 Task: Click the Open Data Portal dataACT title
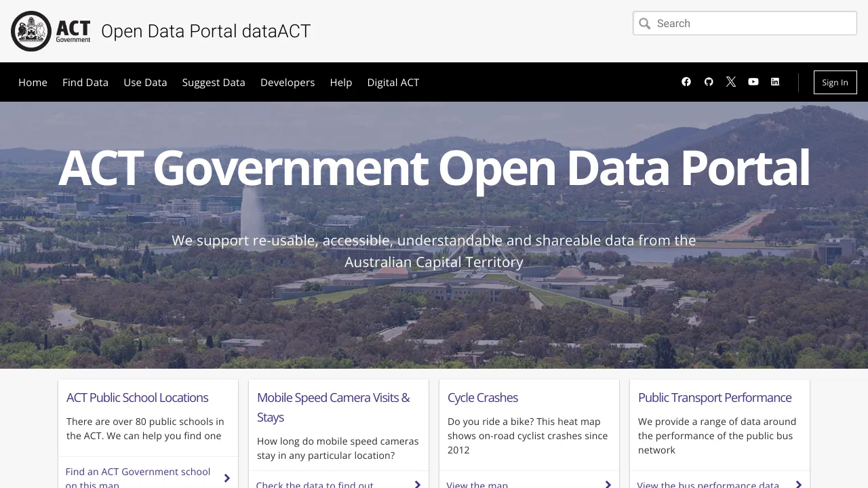pos(205,31)
